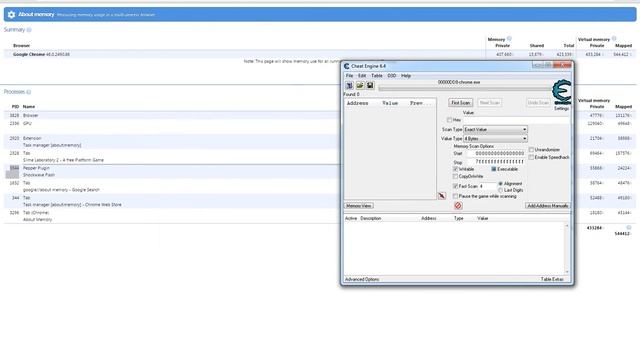Click Add Address Manually button
This screenshot has height=360, width=640.
tap(547, 206)
